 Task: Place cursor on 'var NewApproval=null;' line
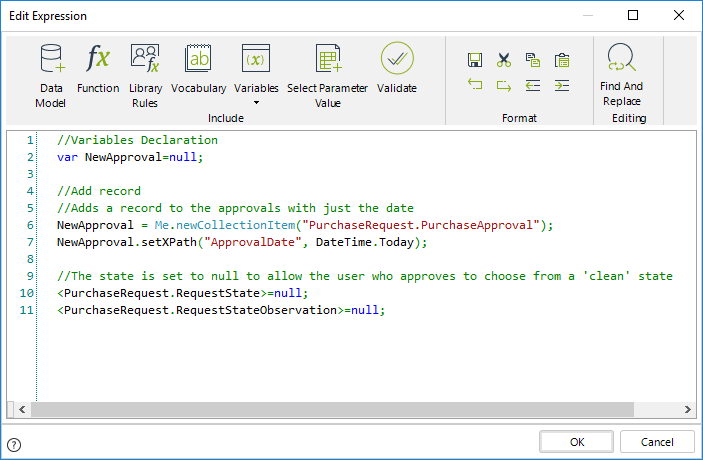pos(130,157)
